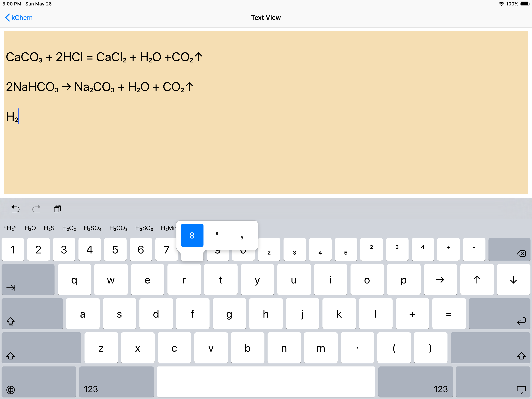Image resolution: width=532 pixels, height=399 pixels.
Task: Tap the letter s key
Action: 119,314
